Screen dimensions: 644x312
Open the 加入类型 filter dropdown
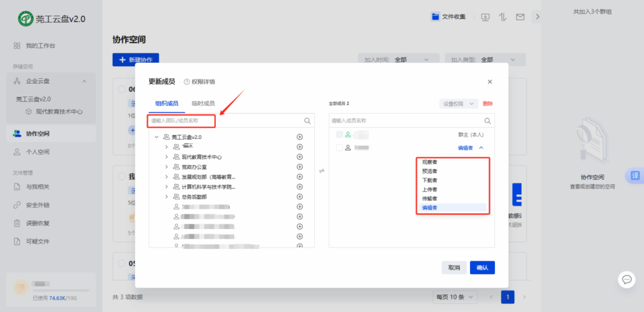click(484, 60)
